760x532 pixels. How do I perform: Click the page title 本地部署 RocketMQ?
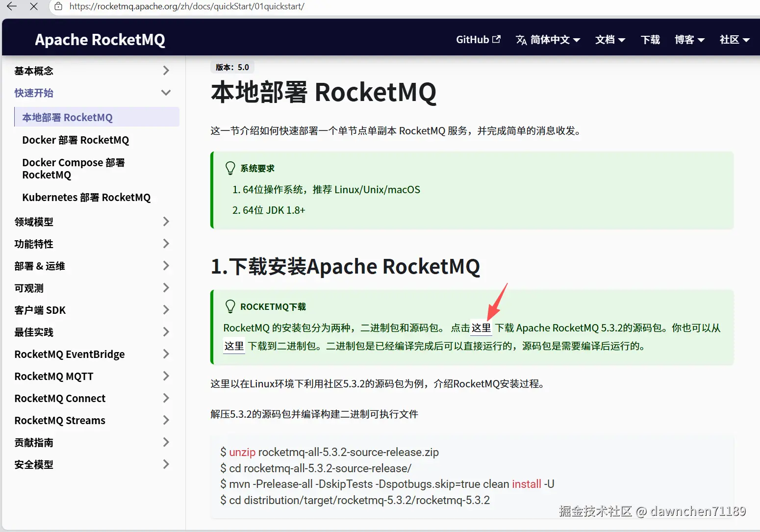324,92
